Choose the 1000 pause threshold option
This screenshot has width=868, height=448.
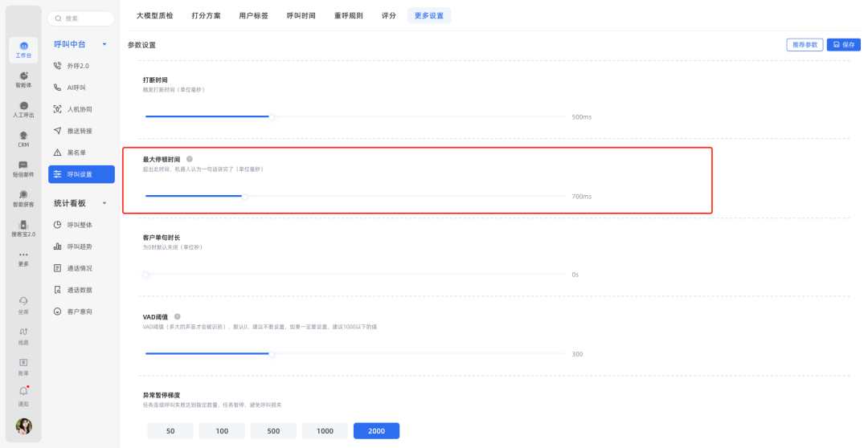[x=325, y=431]
